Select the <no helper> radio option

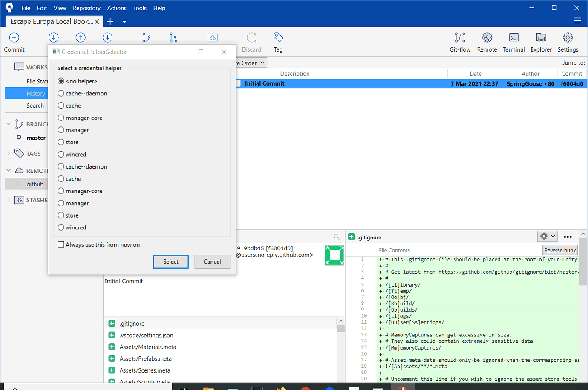(61, 81)
